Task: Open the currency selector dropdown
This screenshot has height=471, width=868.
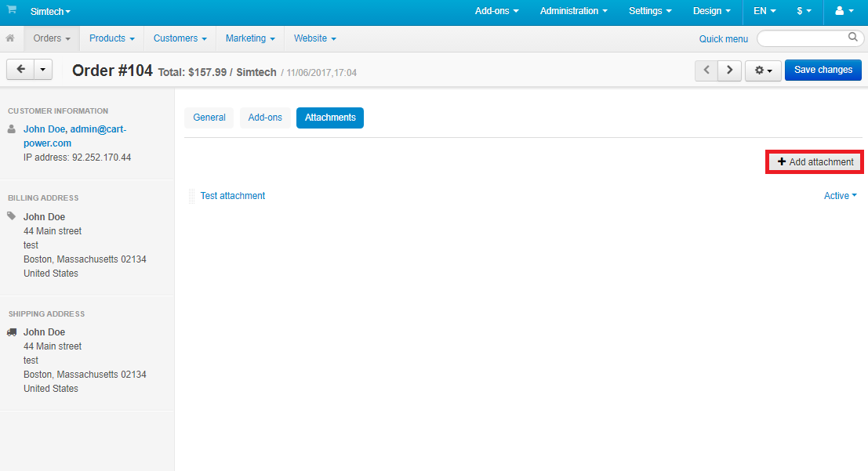Action: pos(804,11)
